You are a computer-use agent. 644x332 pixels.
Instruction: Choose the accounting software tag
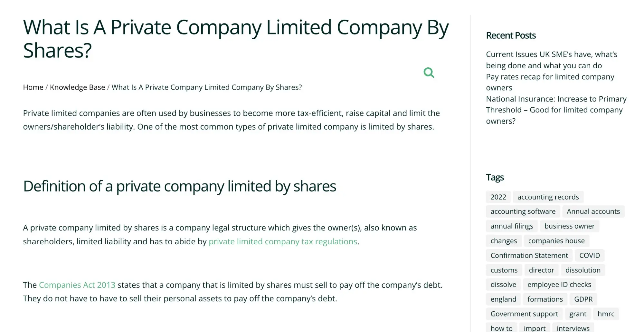pos(523,211)
